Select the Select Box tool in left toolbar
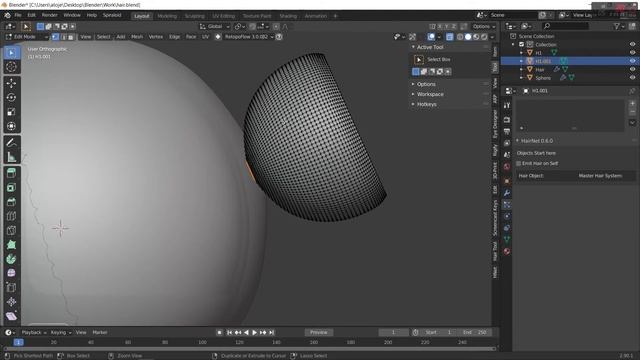640x360 pixels. pos(11,53)
